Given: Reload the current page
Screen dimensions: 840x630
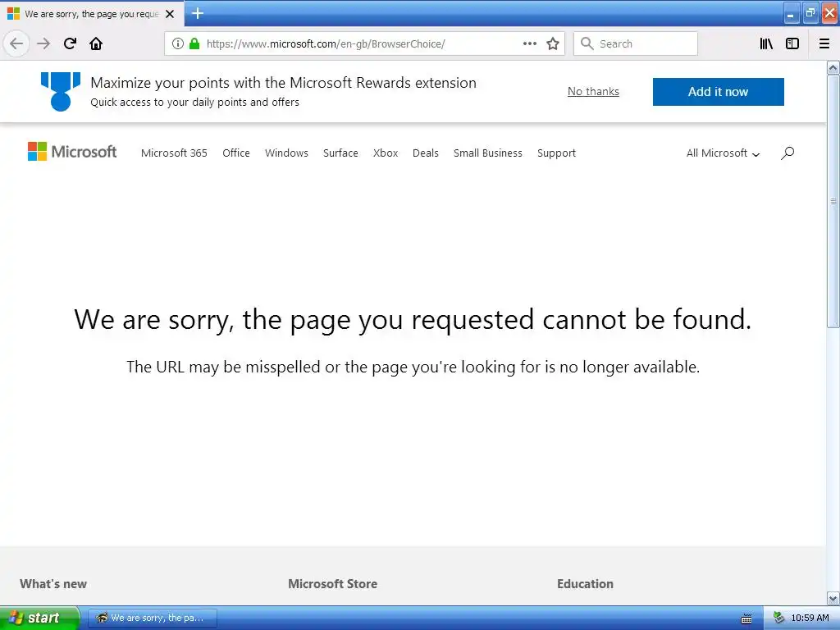Looking at the screenshot, I should click(70, 43).
